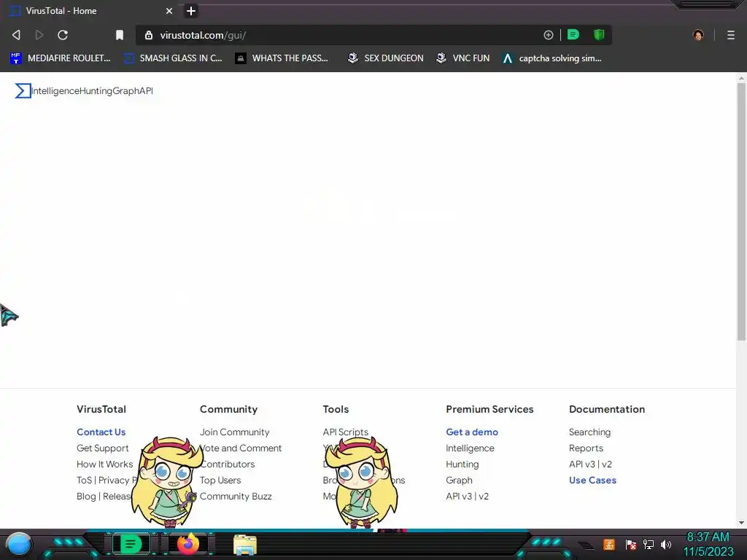The width and height of the screenshot is (747, 560).
Task: Open the Use Cases link
Action: click(x=592, y=480)
